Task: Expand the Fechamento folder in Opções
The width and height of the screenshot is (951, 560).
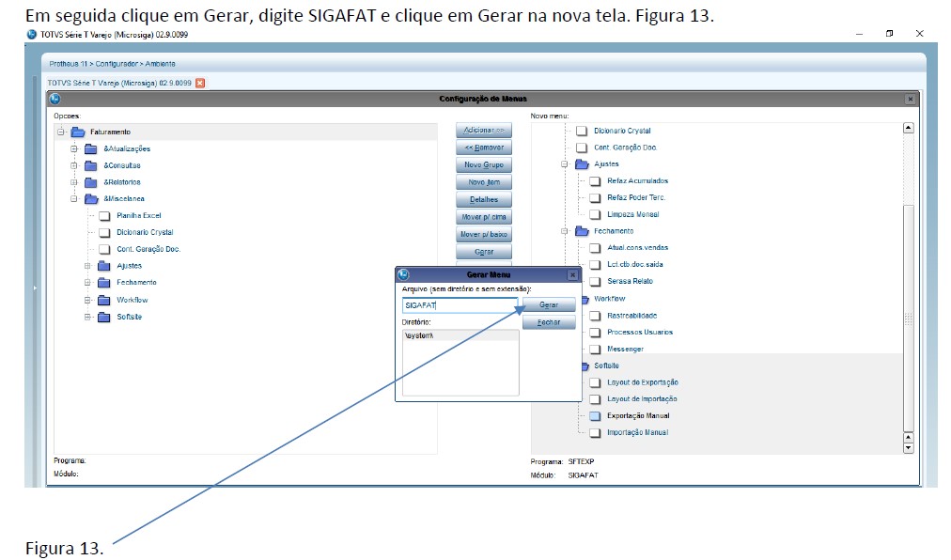Action: [87, 282]
